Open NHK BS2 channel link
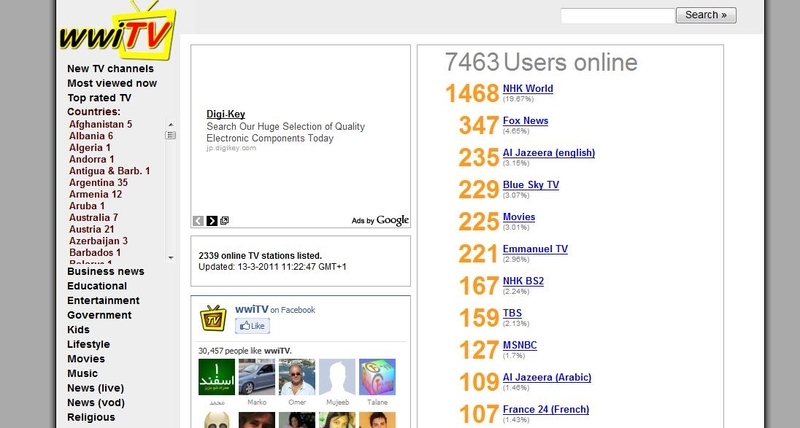The width and height of the screenshot is (800, 428). tap(523, 282)
